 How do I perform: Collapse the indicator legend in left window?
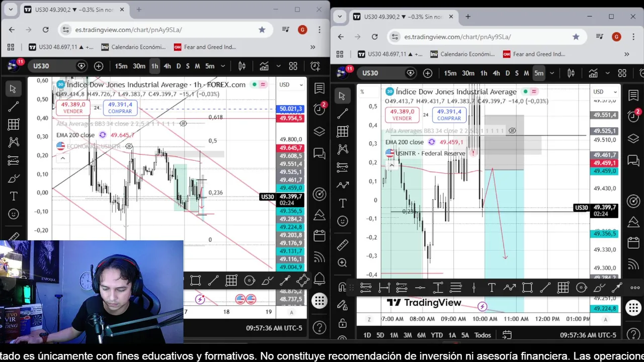[x=62, y=158]
